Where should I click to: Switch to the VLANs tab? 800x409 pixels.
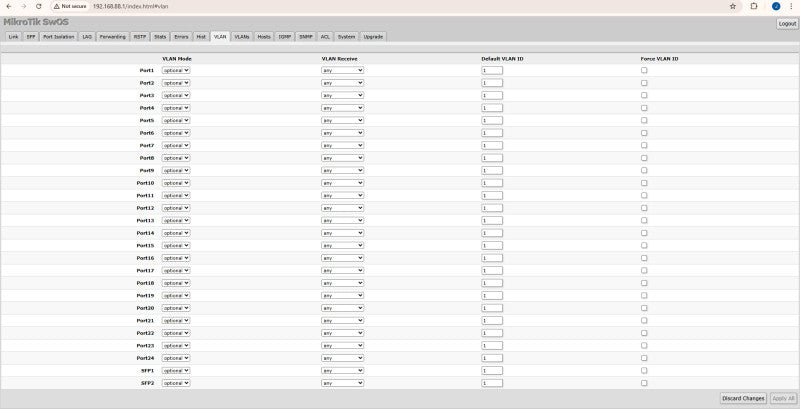[x=242, y=37]
